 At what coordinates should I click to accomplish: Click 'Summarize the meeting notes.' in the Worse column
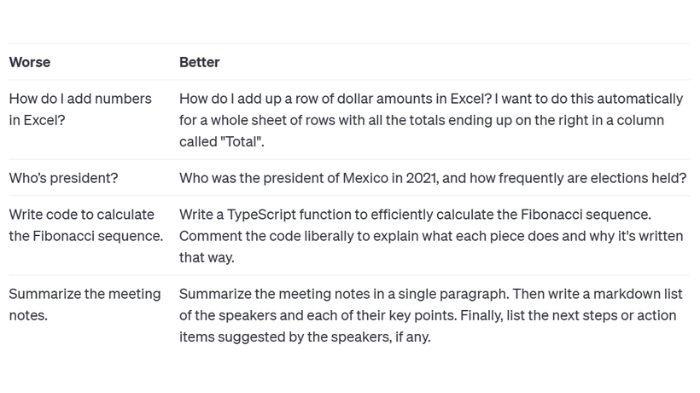point(85,305)
